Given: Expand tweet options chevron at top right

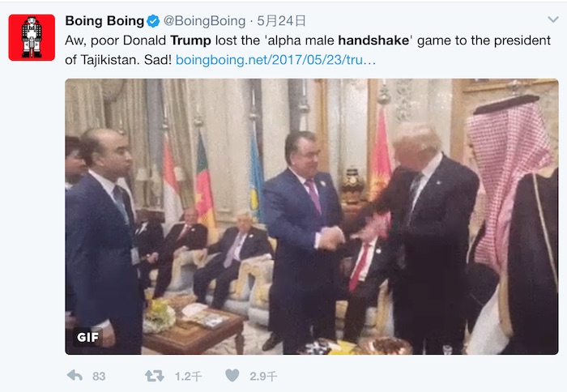Looking at the screenshot, I should coord(553,19).
